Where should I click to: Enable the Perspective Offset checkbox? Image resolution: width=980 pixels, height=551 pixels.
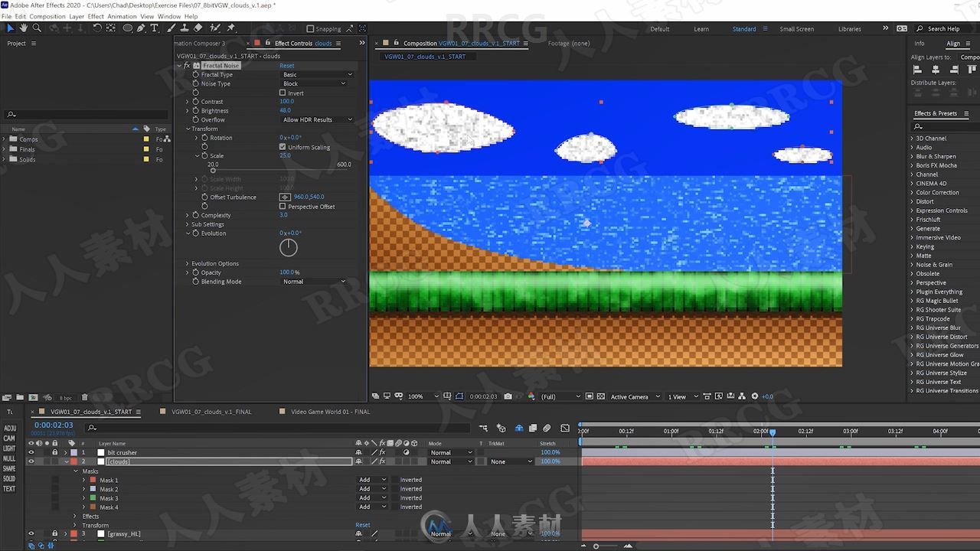tap(283, 207)
